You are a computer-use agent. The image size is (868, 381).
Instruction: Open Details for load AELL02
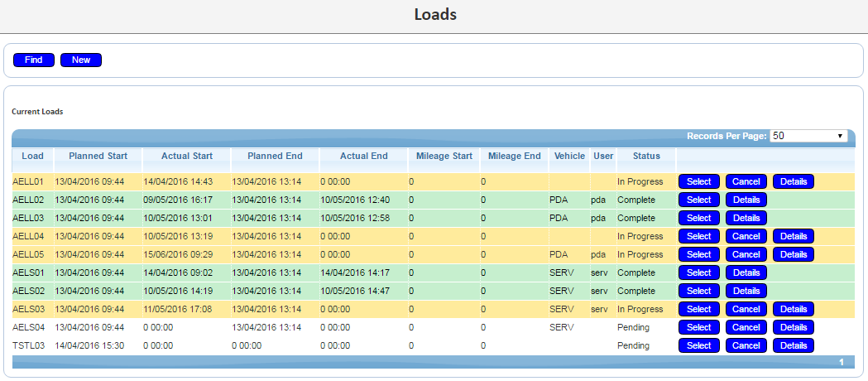pos(746,200)
